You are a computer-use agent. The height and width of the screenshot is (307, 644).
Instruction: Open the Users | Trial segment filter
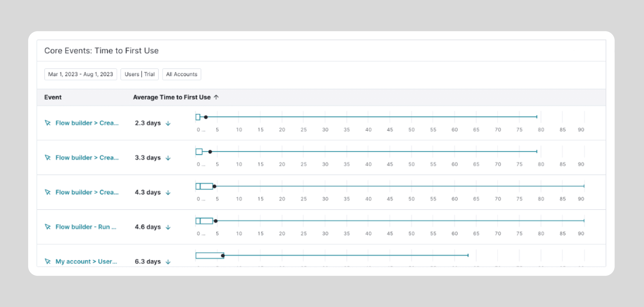[139, 74]
